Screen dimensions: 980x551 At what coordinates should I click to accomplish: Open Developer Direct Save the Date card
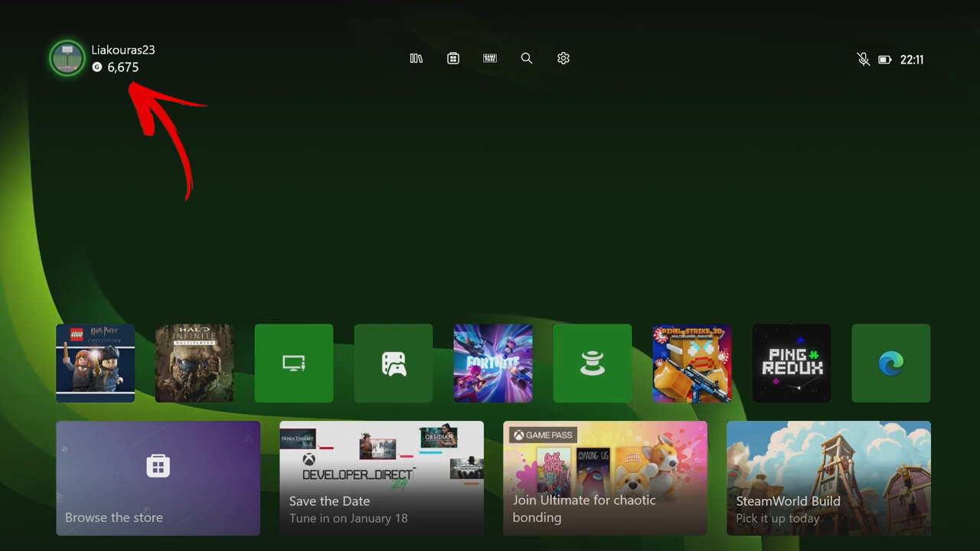tap(381, 478)
